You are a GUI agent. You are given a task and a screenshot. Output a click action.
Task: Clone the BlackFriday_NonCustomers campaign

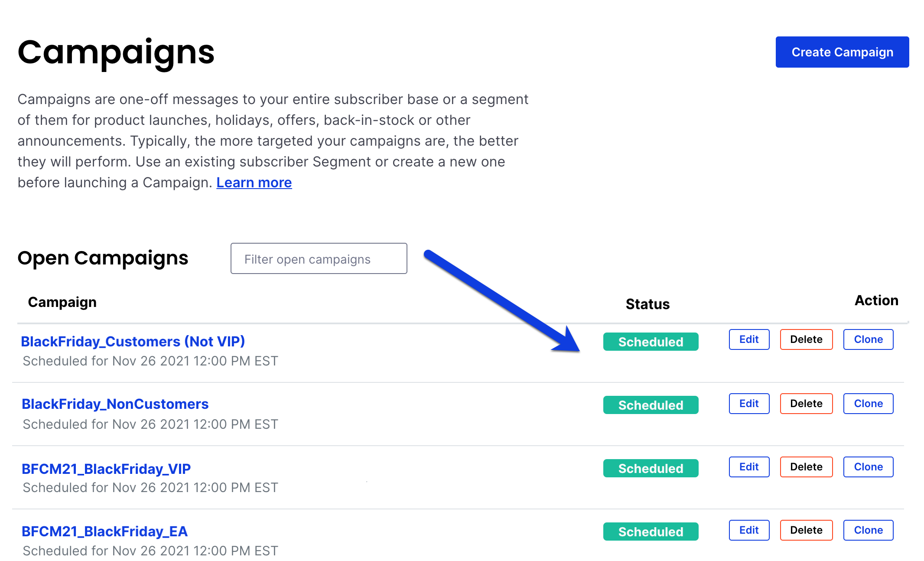868,404
